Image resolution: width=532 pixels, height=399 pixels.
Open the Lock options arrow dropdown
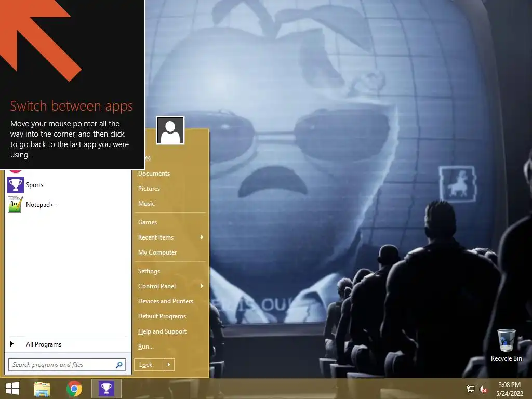(x=169, y=365)
